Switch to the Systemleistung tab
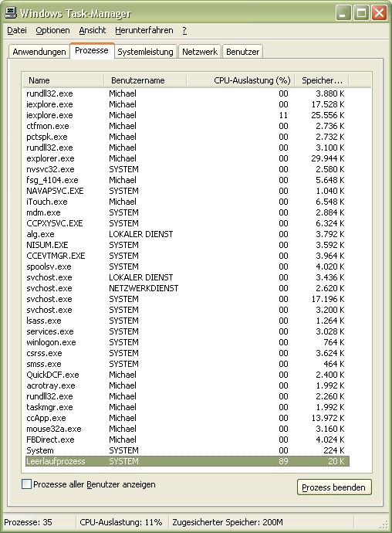The height and width of the screenshot is (533, 392). coord(145,52)
